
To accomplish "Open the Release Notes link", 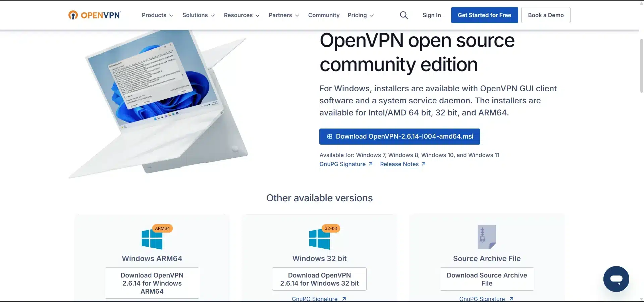I will click(399, 164).
